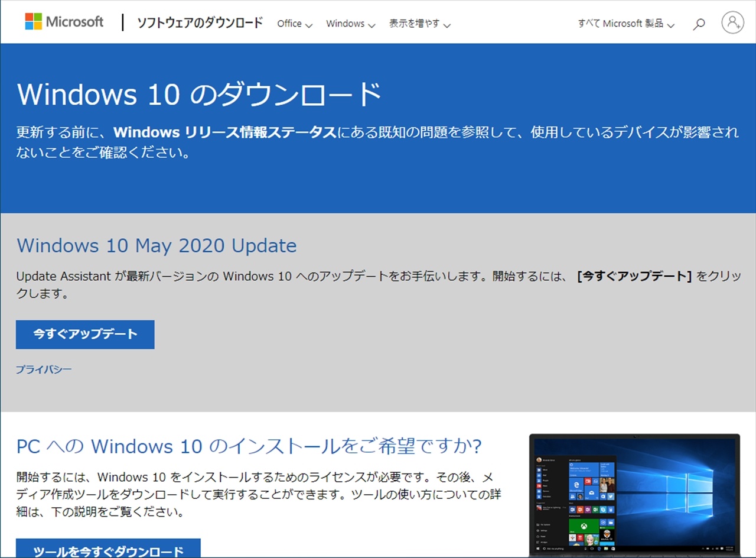This screenshot has height=558, width=756.
Task: Click ツールを今すぐダウンロード button
Action: coord(108,549)
